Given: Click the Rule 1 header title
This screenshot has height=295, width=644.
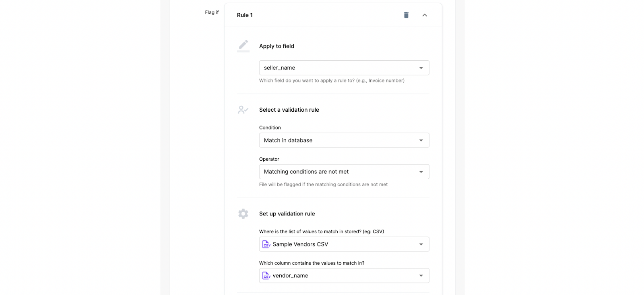Looking at the screenshot, I should (x=245, y=15).
